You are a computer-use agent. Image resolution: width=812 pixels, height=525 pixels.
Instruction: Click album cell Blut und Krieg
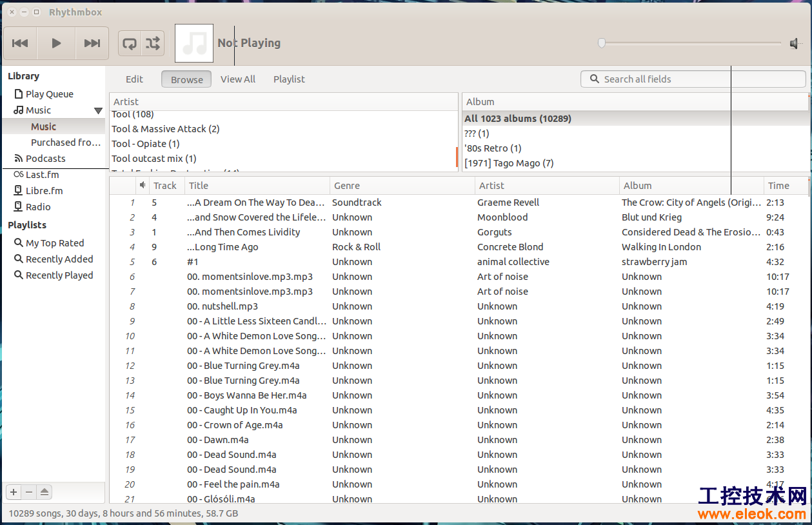click(651, 217)
